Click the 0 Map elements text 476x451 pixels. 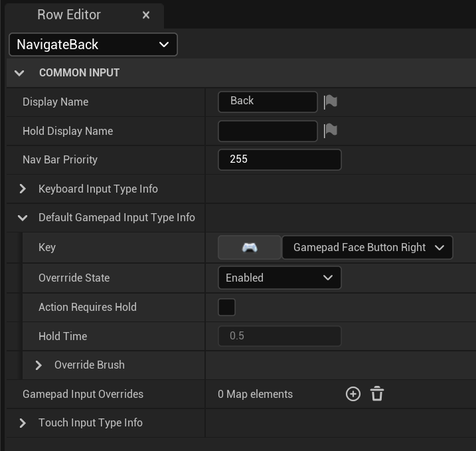[x=255, y=394]
